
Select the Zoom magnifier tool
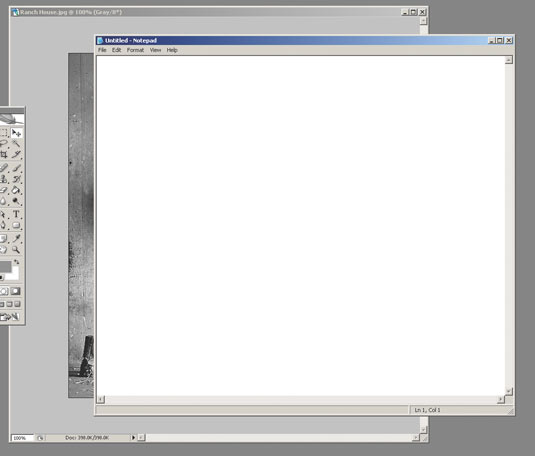pyautogui.click(x=16, y=250)
